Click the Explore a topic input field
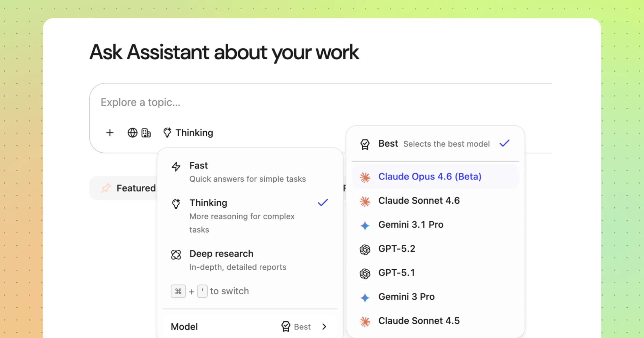The height and width of the screenshot is (338, 644). tap(295, 102)
